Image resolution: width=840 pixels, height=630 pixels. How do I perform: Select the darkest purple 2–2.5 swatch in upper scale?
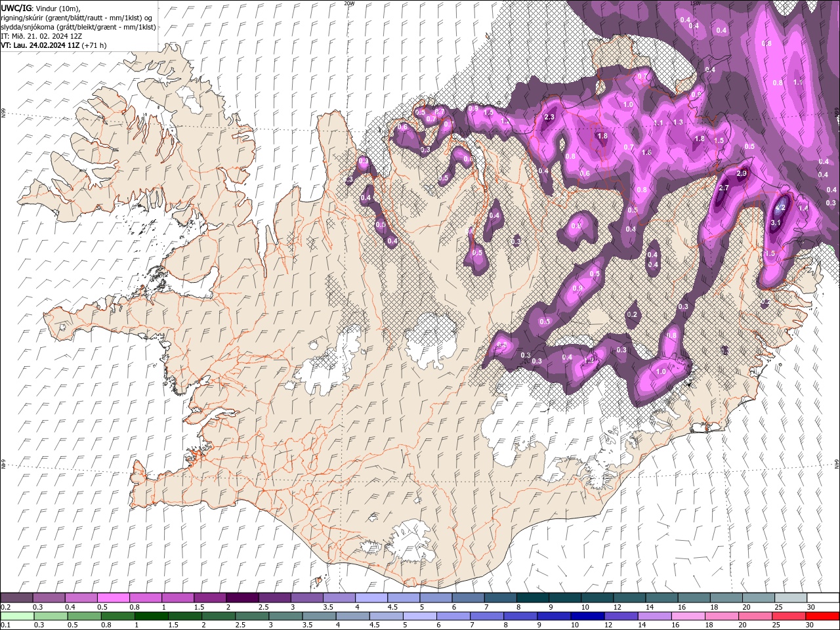coord(242,598)
